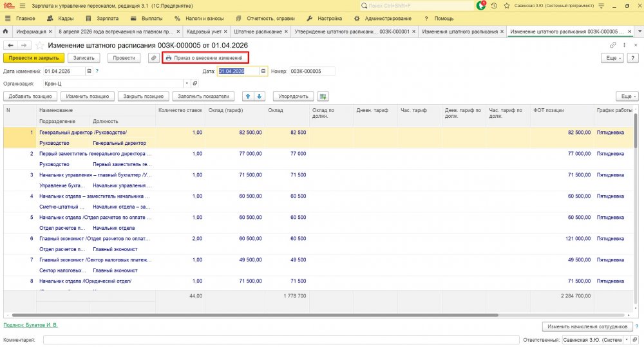Navigate back with the left arrow
Image resolution: width=644 pixels, height=347 pixels.
coord(11,45)
